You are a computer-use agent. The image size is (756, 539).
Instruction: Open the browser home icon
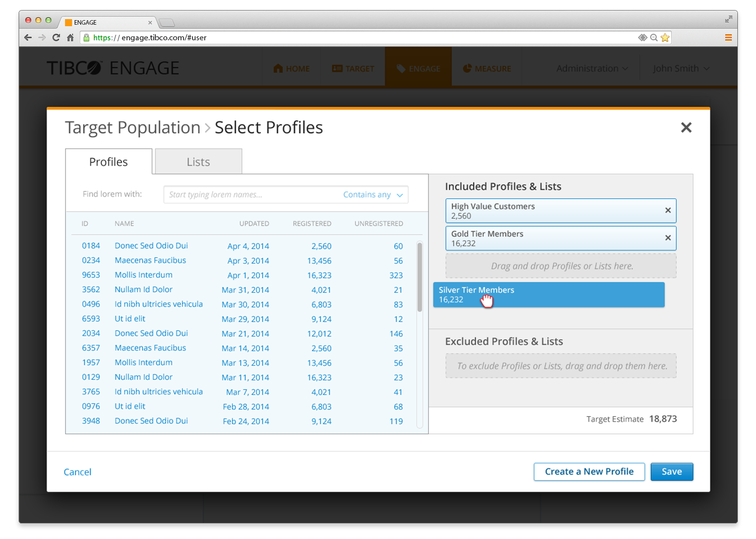coord(70,37)
